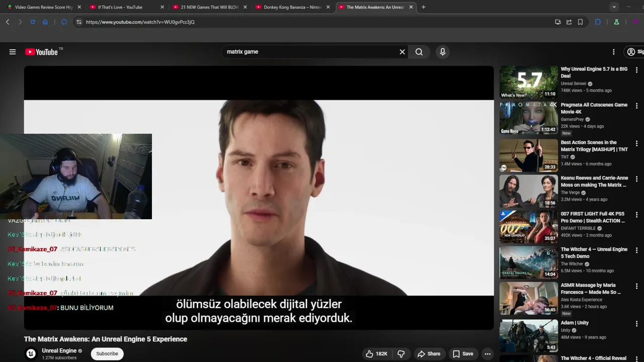
Task: Close the 'Video Games Review Score' tab
Action: (x=79, y=7)
